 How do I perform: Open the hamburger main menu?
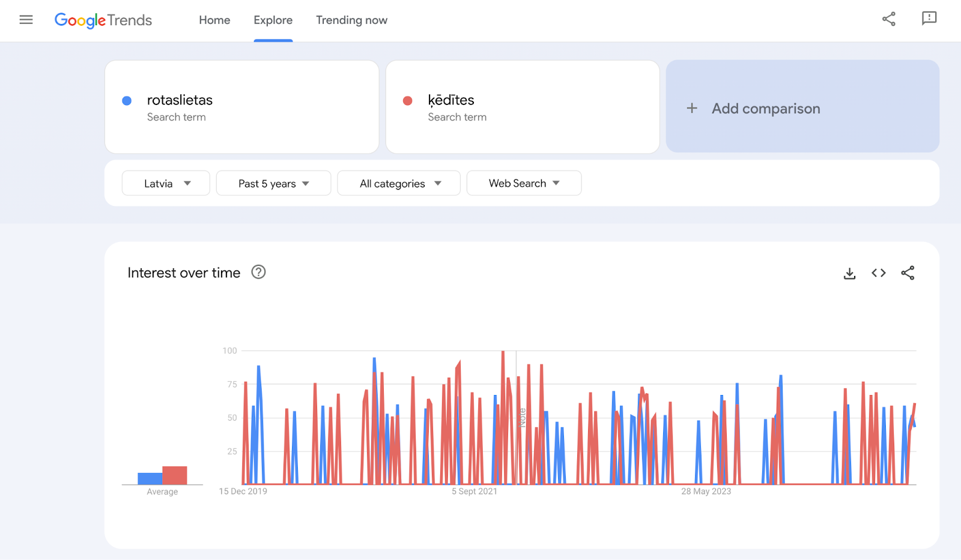click(26, 20)
